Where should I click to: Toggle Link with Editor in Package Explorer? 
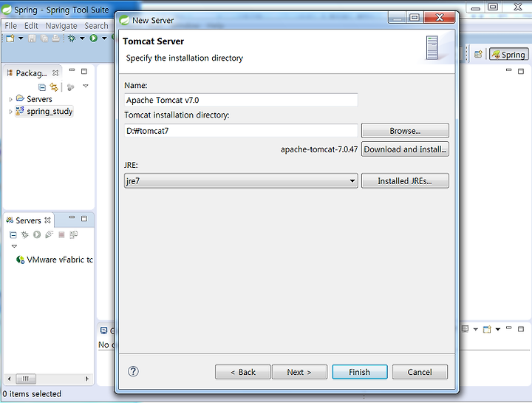coord(54,87)
